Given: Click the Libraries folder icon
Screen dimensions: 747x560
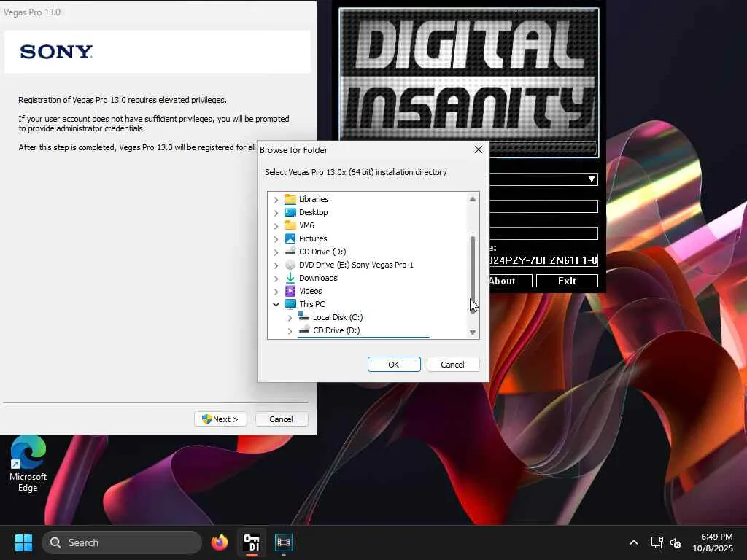Looking at the screenshot, I should tap(290, 199).
